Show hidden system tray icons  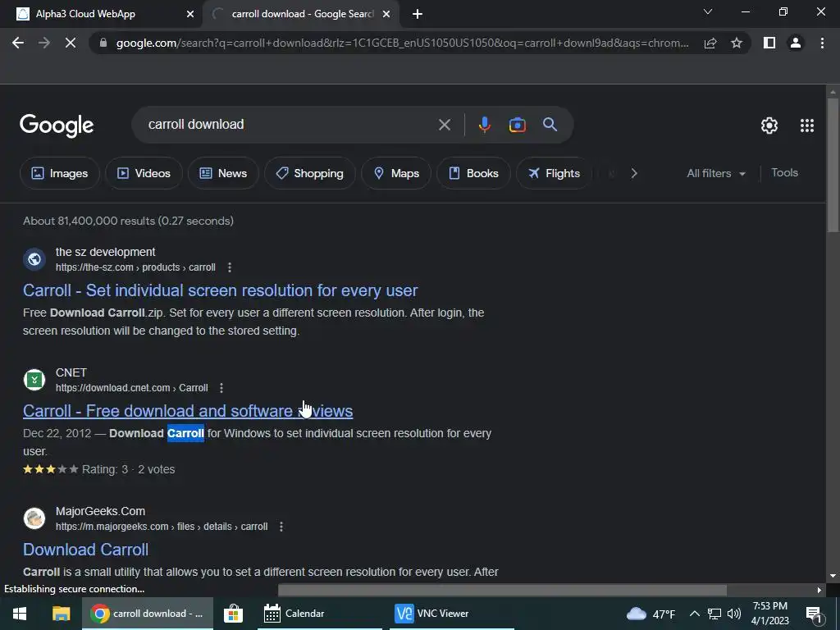(x=694, y=614)
